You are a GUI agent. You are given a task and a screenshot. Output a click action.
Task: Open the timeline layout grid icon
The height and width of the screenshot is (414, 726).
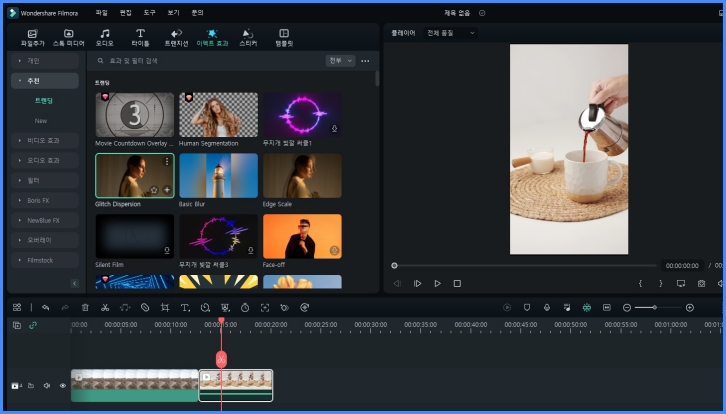pyautogui.click(x=17, y=307)
